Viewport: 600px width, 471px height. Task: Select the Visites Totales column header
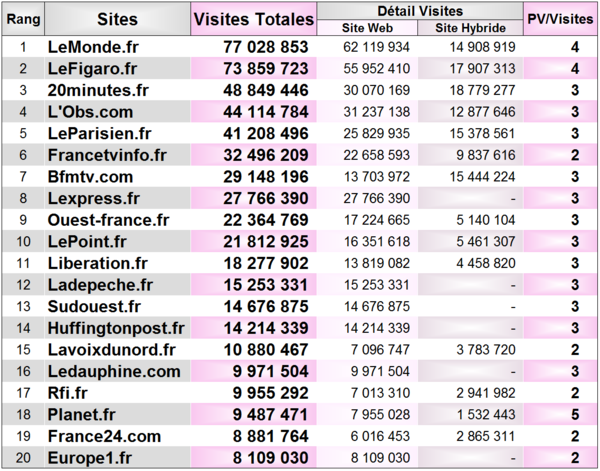pyautogui.click(x=254, y=19)
